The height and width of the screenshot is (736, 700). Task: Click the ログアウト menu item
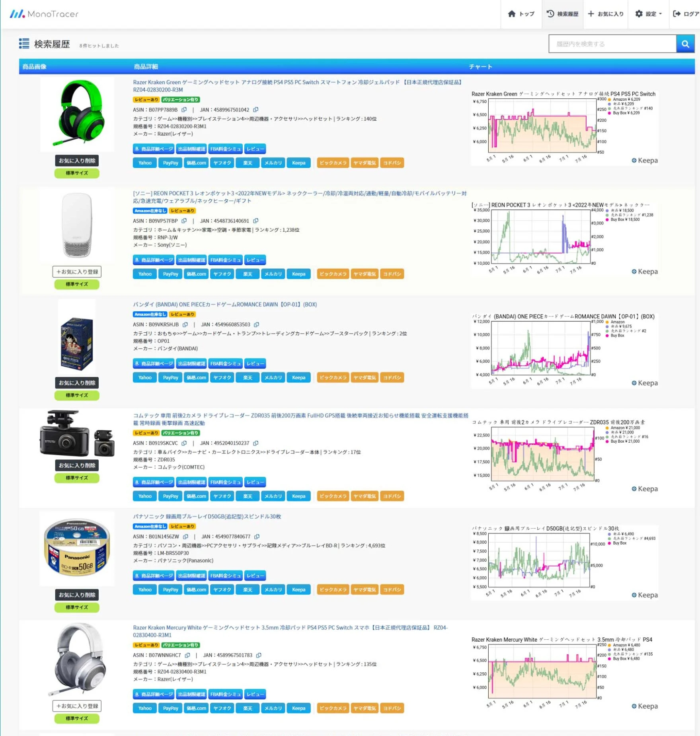(685, 14)
